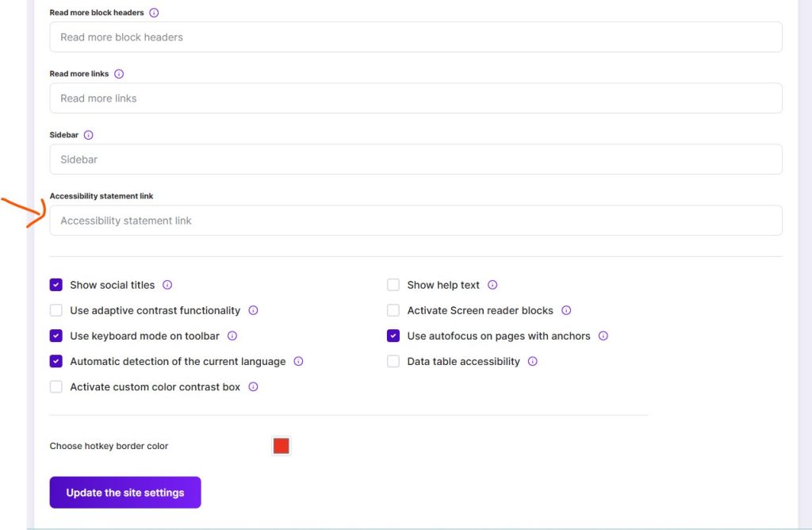This screenshot has width=812, height=530.
Task: Open info icon beside Read more block headers
Action: 154,13
